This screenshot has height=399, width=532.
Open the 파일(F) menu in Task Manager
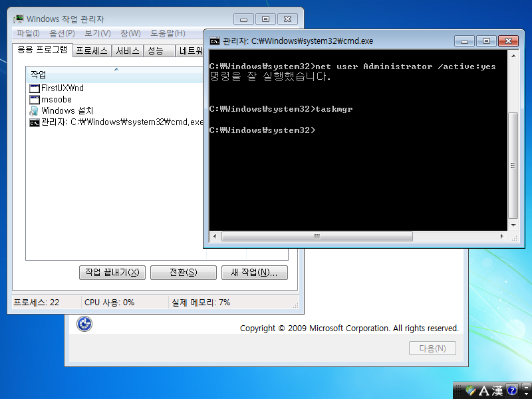pos(28,33)
